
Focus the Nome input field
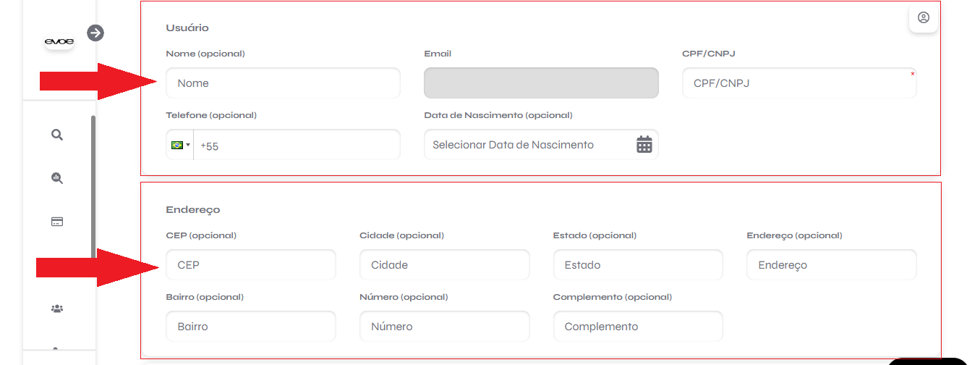point(283,83)
